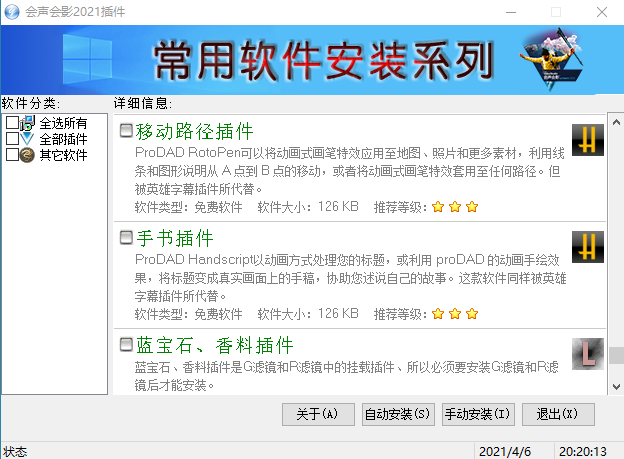The width and height of the screenshot is (624, 459).
Task: Check the 全选所有 checkbox
Action: pyautogui.click(x=12, y=123)
